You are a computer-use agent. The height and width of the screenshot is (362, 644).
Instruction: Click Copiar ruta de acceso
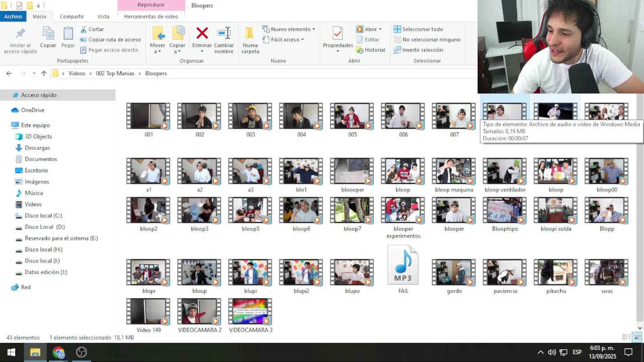coord(110,40)
